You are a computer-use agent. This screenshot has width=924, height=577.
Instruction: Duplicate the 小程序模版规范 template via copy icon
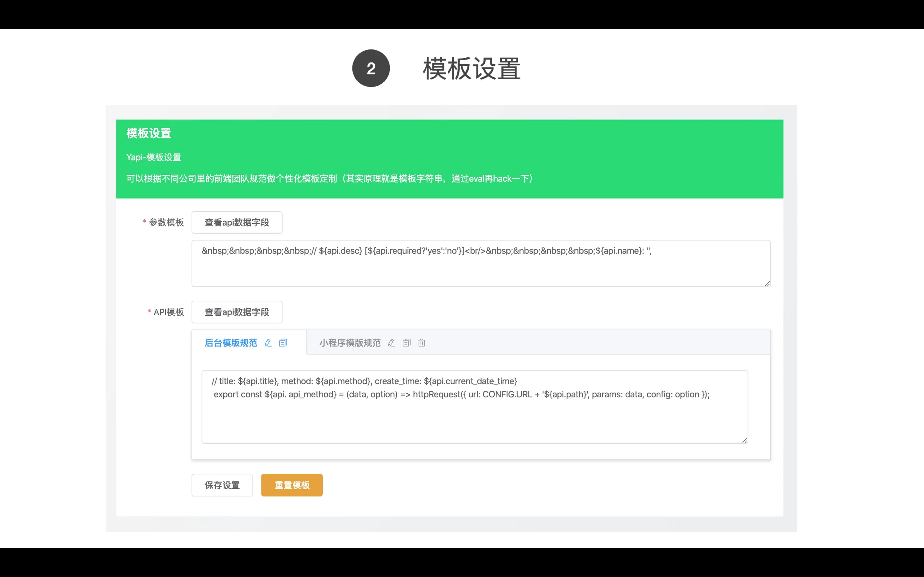click(406, 343)
